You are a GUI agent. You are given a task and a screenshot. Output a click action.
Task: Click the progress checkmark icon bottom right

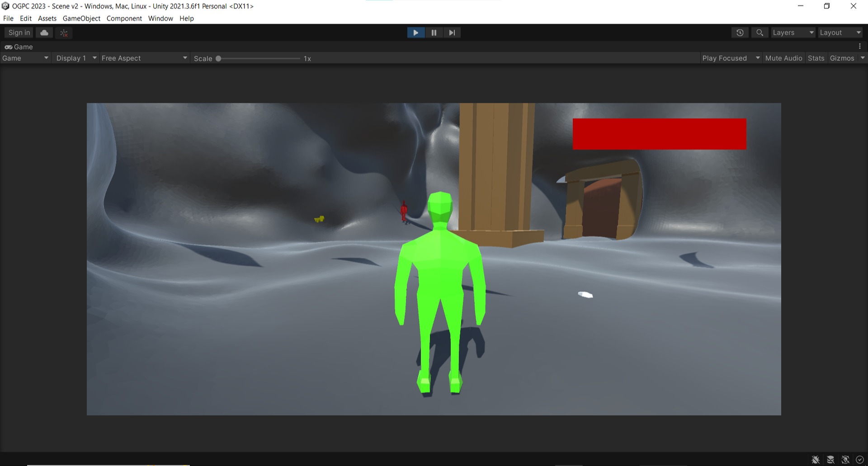click(x=860, y=459)
